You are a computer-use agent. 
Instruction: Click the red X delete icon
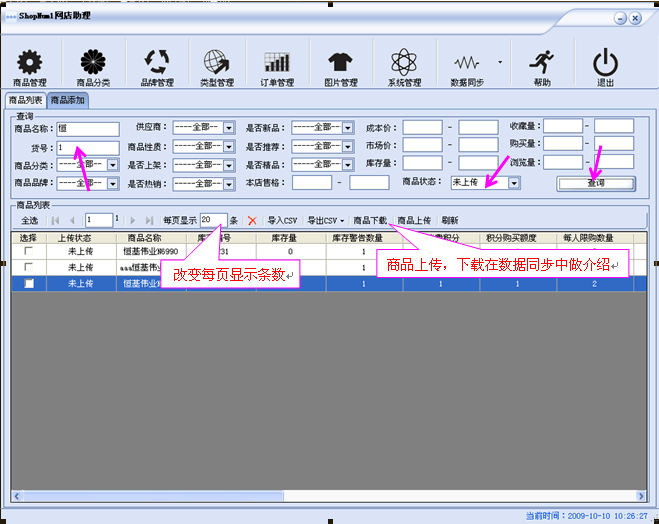coord(252,220)
